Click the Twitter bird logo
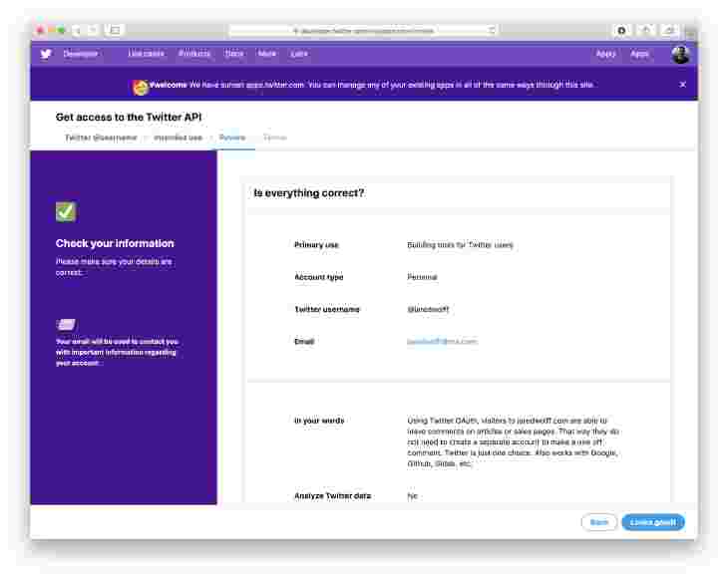This screenshot has width=728, height=579. [46, 54]
